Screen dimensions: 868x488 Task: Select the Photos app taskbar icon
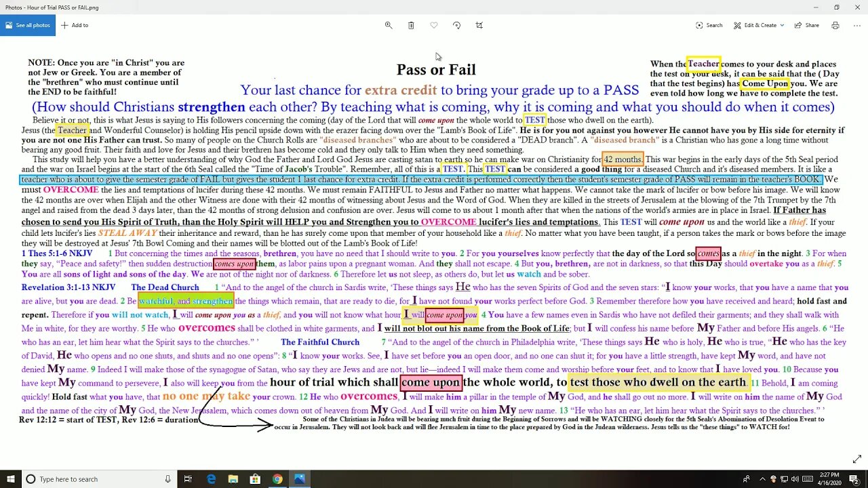click(x=300, y=479)
